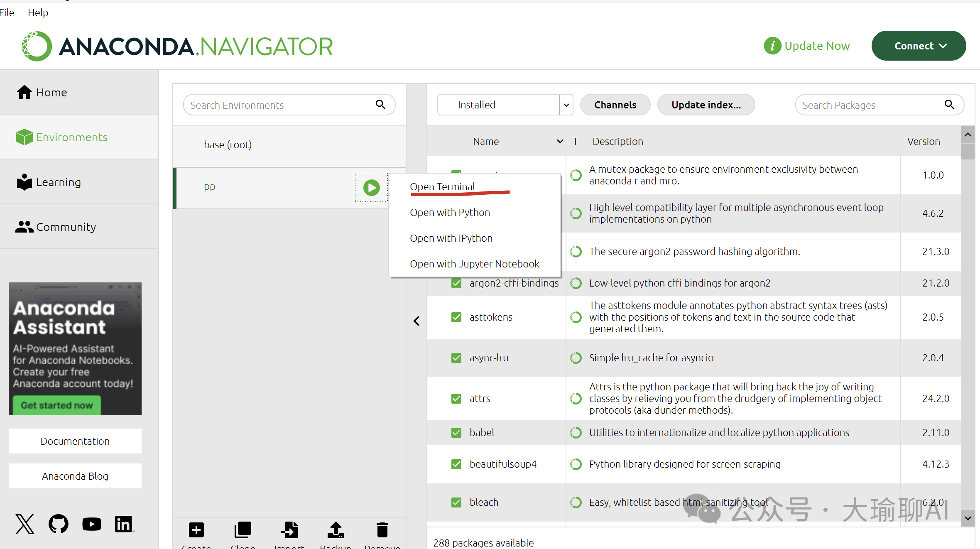The height and width of the screenshot is (549, 980).
Task: Click the Channels button
Action: point(615,105)
